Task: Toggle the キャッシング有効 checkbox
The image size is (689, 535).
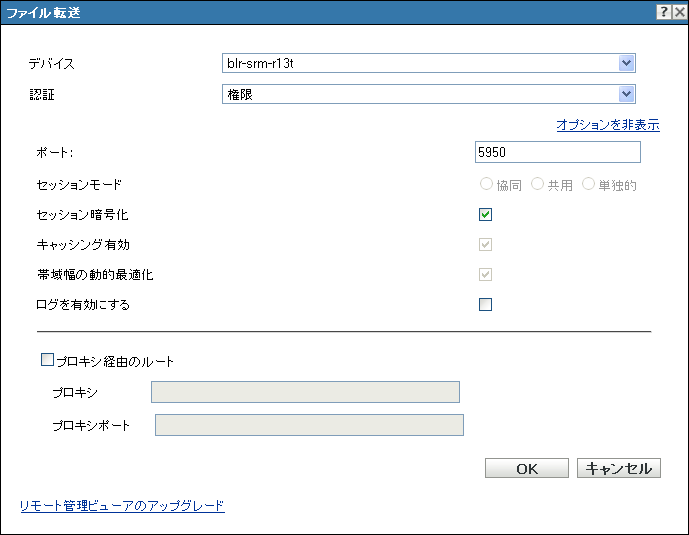Action: tap(486, 244)
